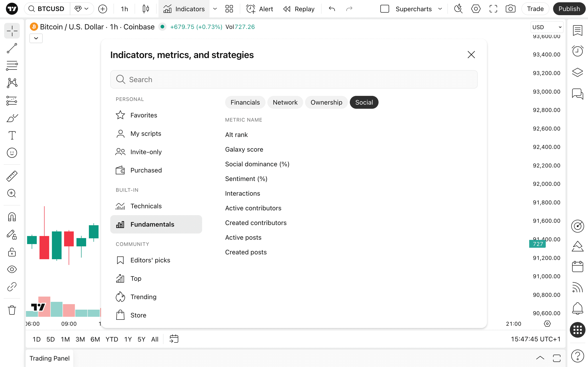Open the Alerts clock panel icon
Screen dimensions: 588x367
pyautogui.click(x=577, y=51)
